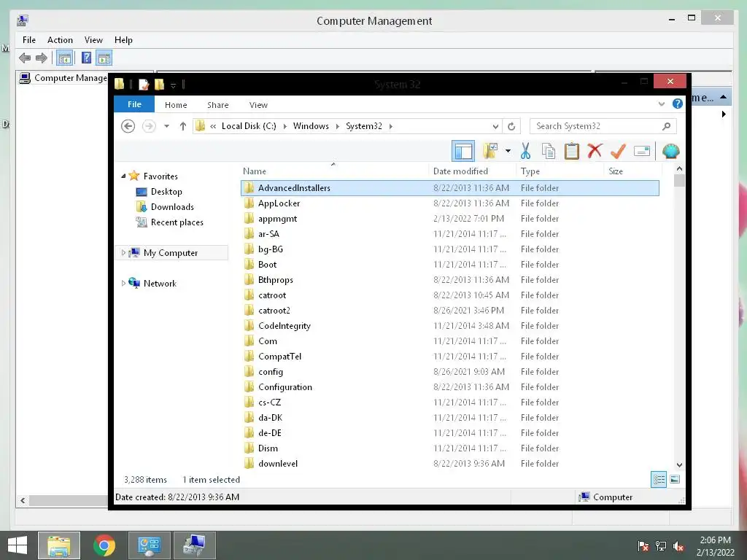This screenshot has width=747, height=560.
Task: Click the Up arrow to the parent folder
Action: tap(183, 126)
